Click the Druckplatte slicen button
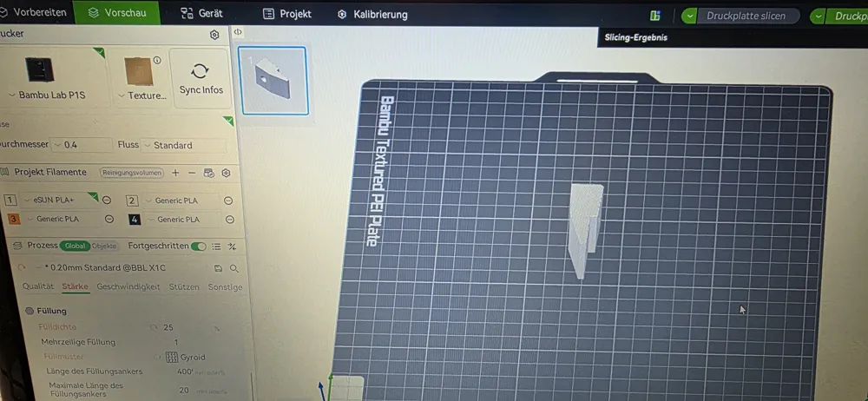This screenshot has width=868, height=401. tap(746, 16)
